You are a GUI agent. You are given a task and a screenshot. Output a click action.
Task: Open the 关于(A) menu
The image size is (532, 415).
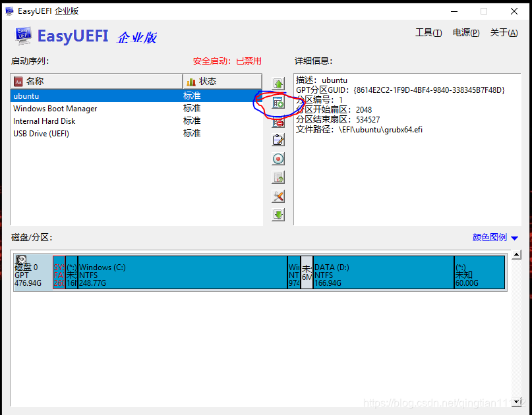[x=504, y=33]
